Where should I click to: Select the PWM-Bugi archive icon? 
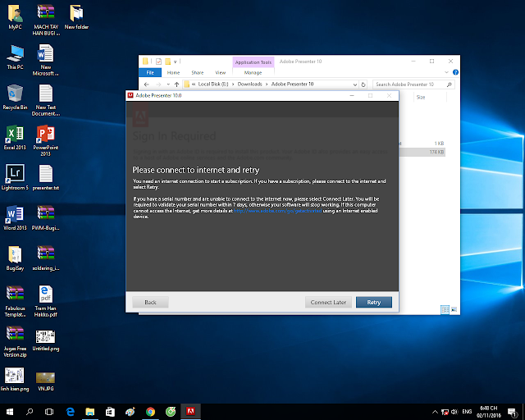point(46,218)
